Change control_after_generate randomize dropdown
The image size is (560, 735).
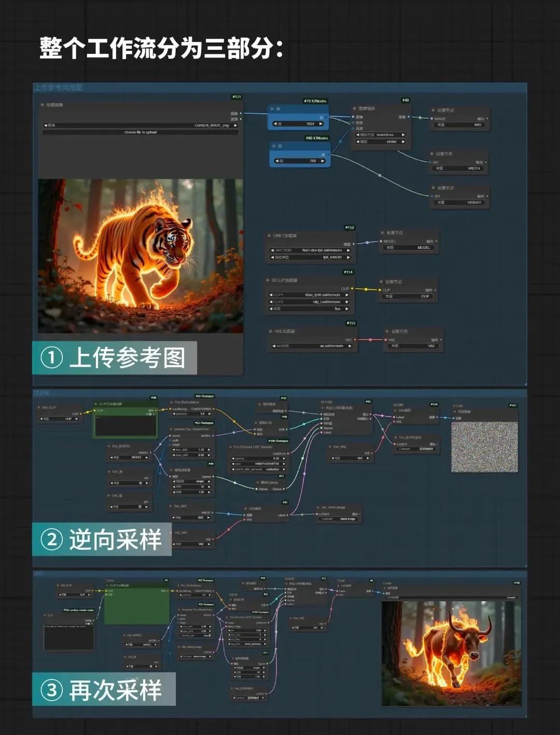click(258, 469)
